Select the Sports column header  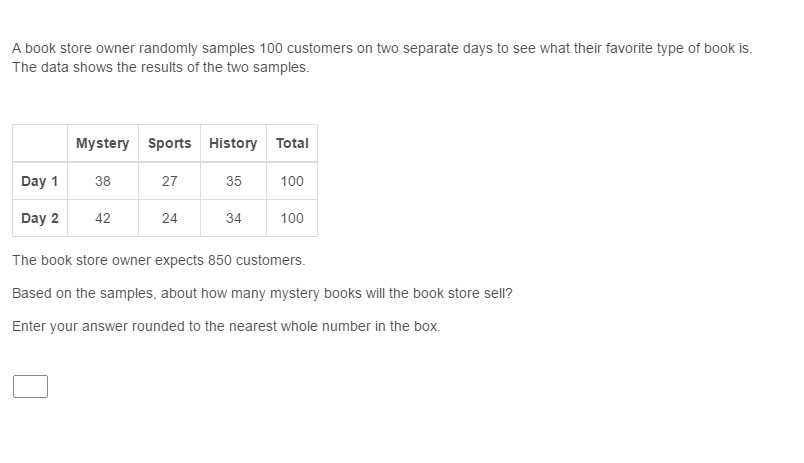click(169, 143)
